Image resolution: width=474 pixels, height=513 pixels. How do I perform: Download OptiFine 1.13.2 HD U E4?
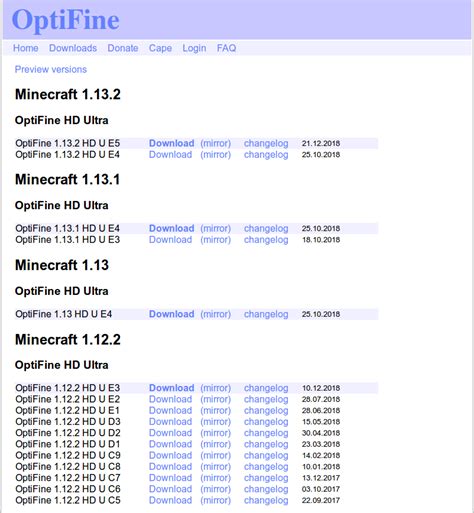click(x=170, y=155)
